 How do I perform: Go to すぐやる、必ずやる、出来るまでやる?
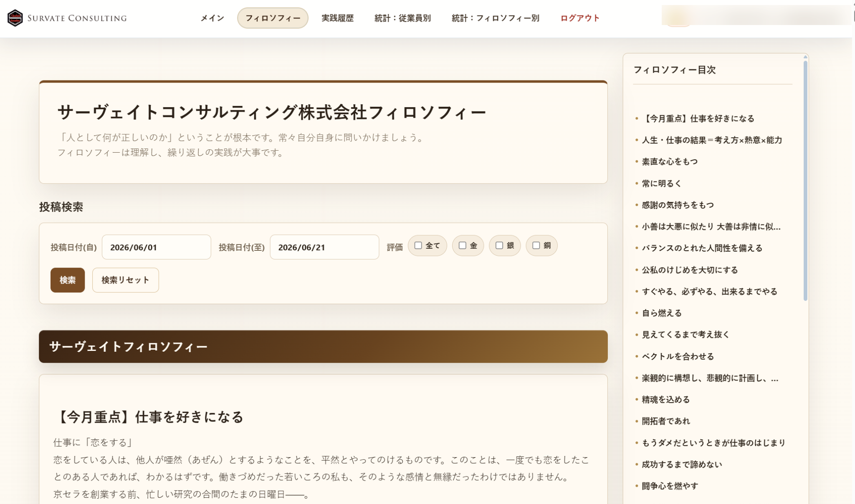(x=710, y=292)
